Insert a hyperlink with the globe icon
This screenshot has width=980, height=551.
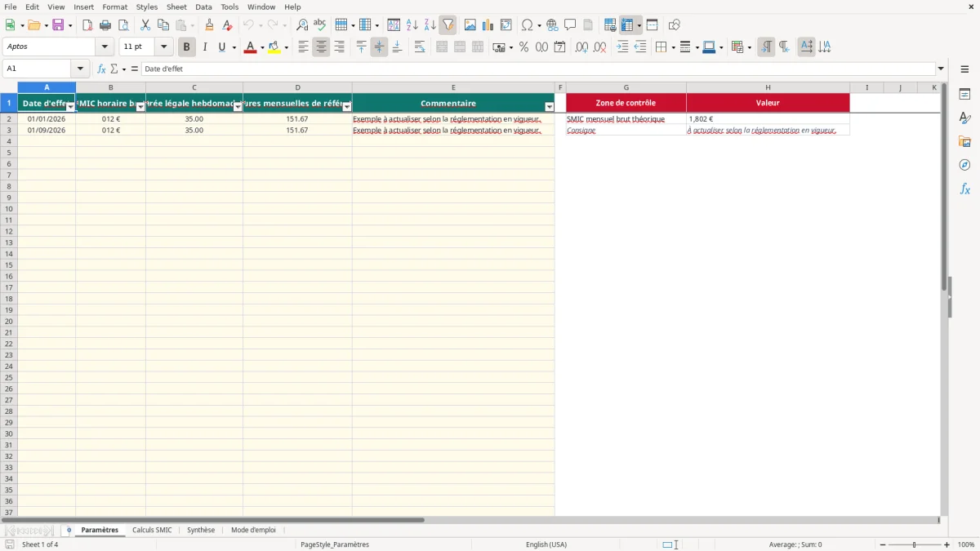click(x=552, y=25)
